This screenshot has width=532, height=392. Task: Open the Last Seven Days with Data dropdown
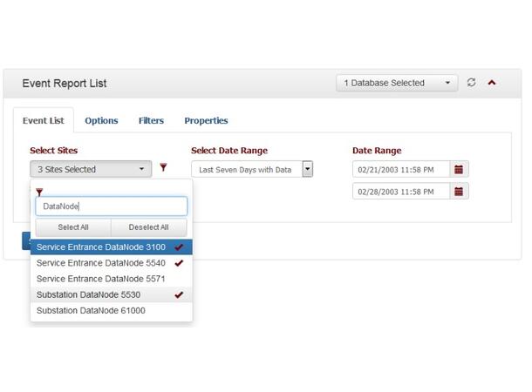coord(252,169)
